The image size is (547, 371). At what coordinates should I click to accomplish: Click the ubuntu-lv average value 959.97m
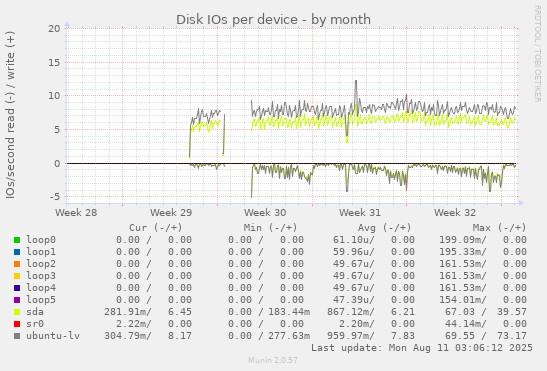351,335
